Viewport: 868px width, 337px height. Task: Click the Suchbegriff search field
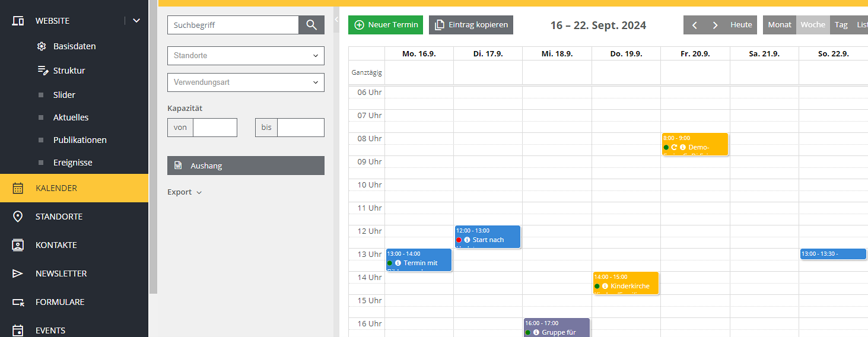pyautogui.click(x=233, y=25)
